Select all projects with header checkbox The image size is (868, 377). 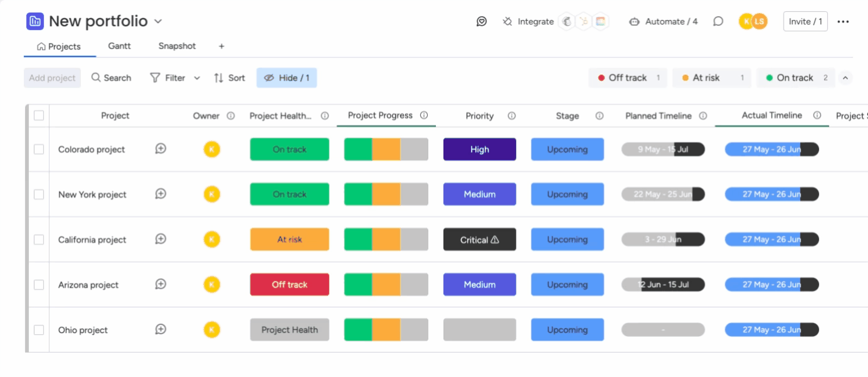coord(39,115)
